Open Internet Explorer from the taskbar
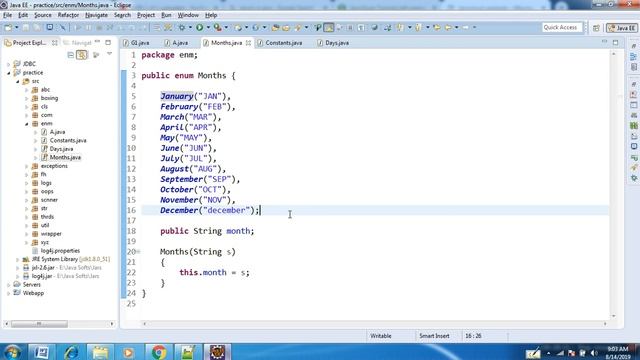This screenshot has height=360, width=640. coord(71,352)
